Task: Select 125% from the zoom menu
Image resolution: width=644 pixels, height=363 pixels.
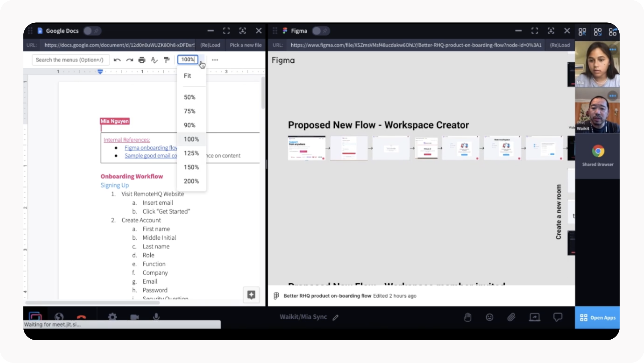Action: click(191, 153)
